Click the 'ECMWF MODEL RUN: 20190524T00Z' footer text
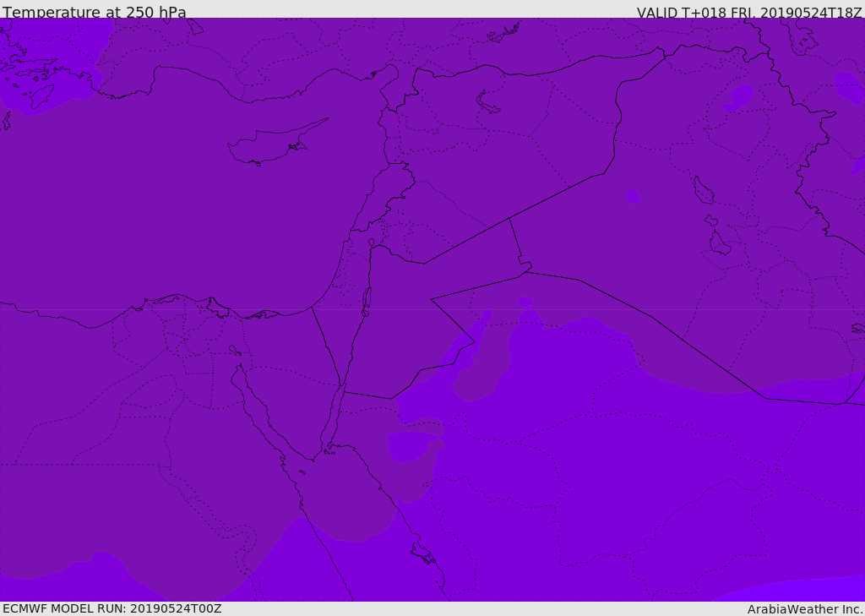Viewport: 865px width, 616px height. click(x=112, y=608)
